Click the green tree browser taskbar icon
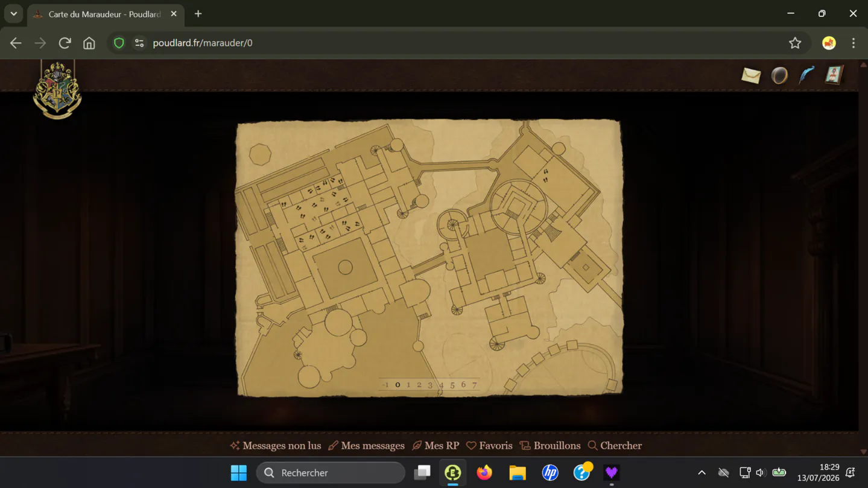868x488 pixels. click(x=453, y=473)
